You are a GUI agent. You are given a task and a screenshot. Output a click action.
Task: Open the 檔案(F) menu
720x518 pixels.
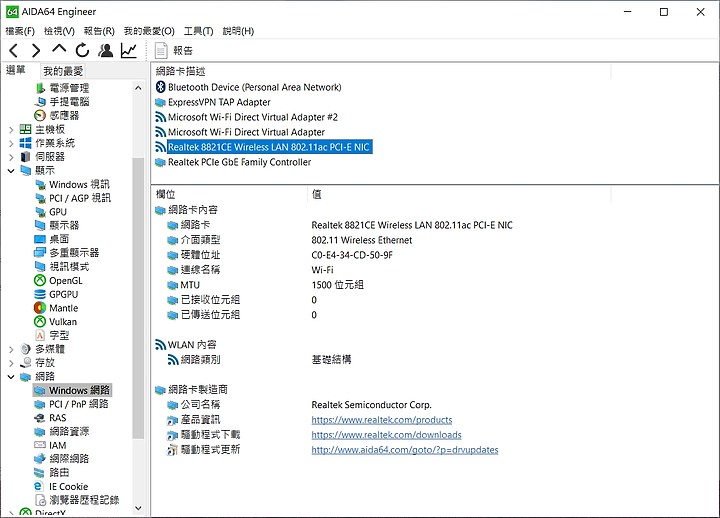(x=20, y=31)
